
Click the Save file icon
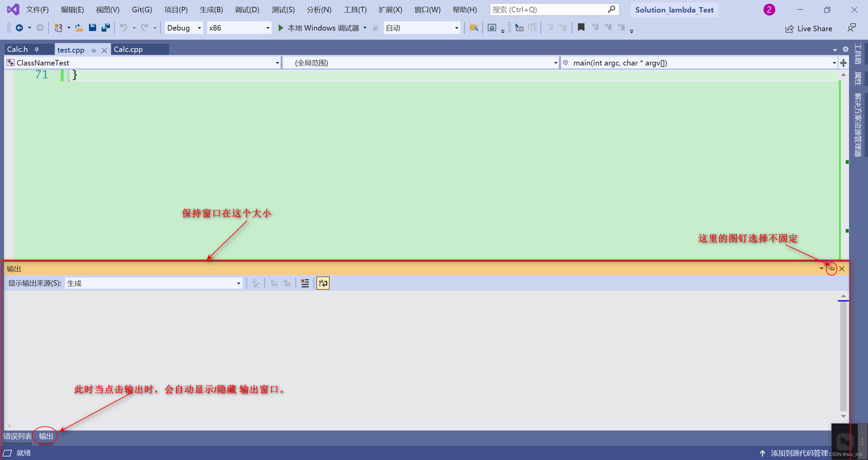(x=92, y=28)
